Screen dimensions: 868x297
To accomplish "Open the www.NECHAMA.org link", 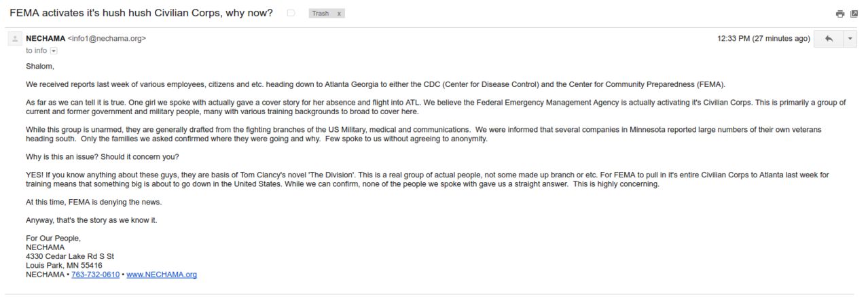I will pos(162,275).
